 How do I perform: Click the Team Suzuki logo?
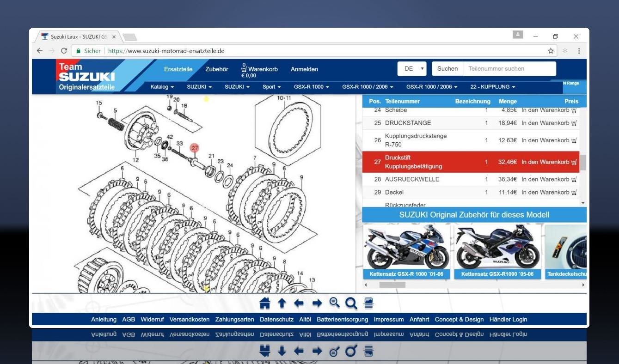tap(87, 76)
